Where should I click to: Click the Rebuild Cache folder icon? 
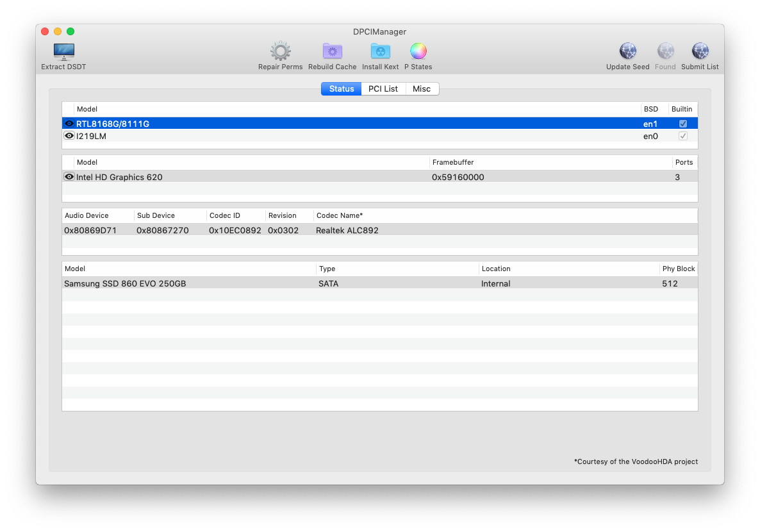click(332, 51)
